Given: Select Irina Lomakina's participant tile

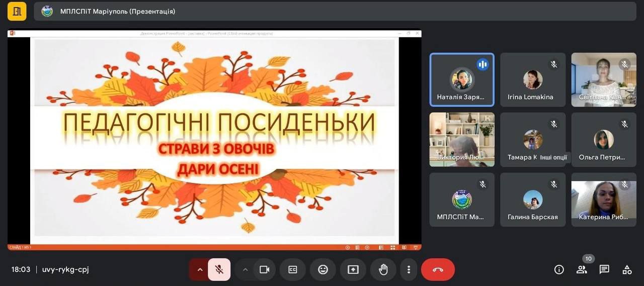Looking at the screenshot, I should [533, 80].
